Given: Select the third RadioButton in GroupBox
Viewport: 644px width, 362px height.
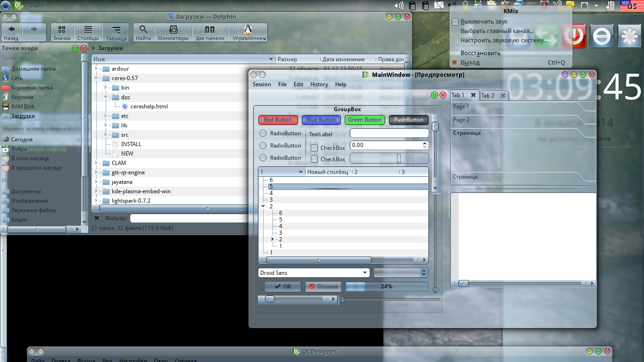Looking at the screenshot, I should (263, 158).
